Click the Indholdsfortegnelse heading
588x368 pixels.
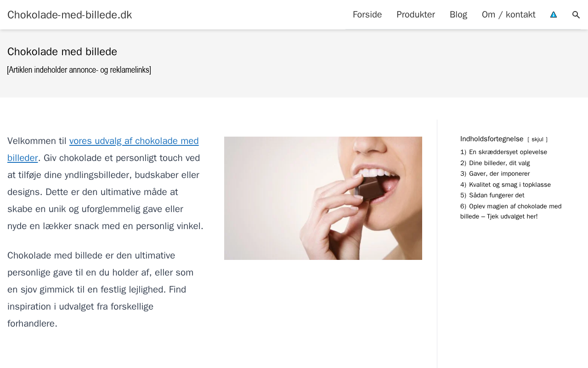492,139
